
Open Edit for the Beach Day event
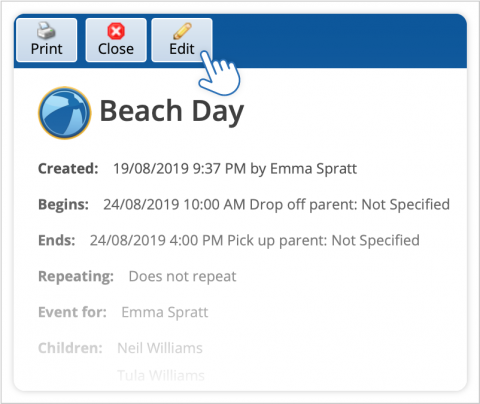182,40
